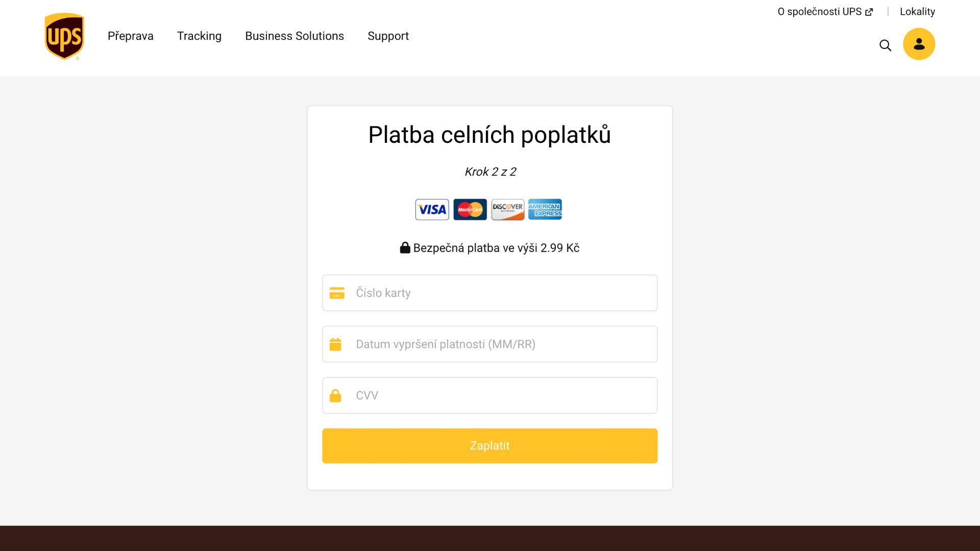The width and height of the screenshot is (980, 551).
Task: Focus the Číslo karty input field
Action: (490, 293)
